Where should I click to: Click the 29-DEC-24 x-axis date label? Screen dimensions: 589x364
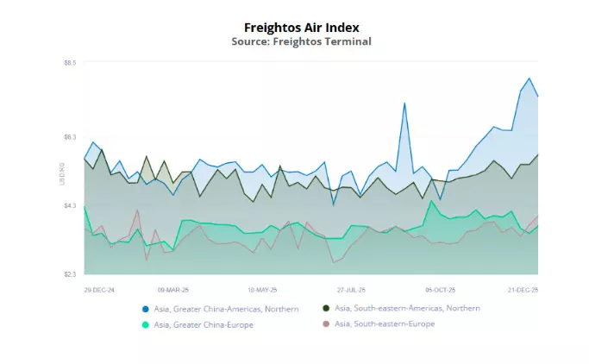pyautogui.click(x=98, y=290)
